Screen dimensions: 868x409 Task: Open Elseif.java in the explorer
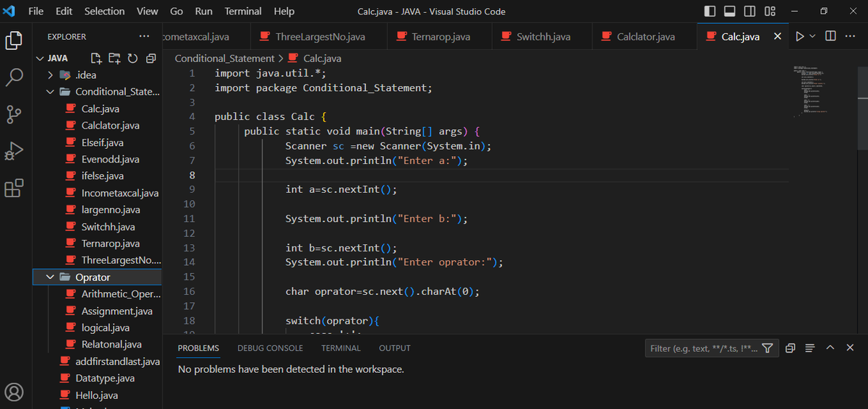coord(102,142)
